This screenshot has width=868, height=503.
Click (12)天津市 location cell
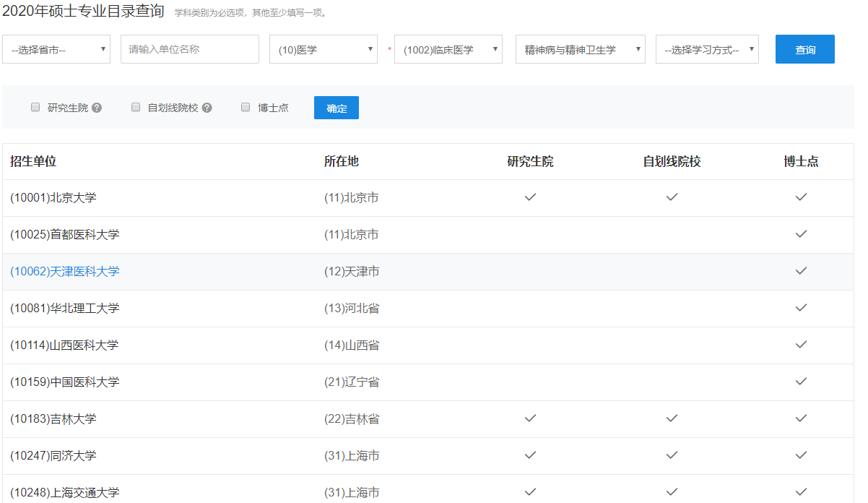click(352, 271)
